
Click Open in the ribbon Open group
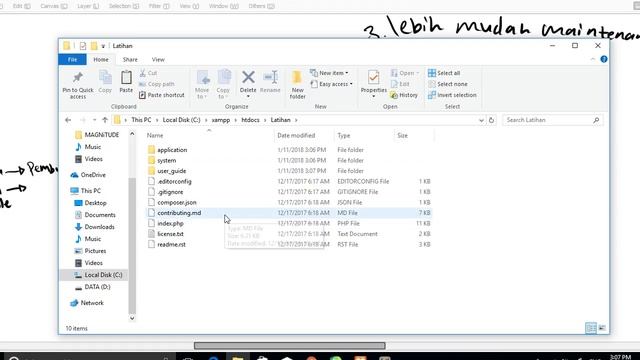(404, 73)
